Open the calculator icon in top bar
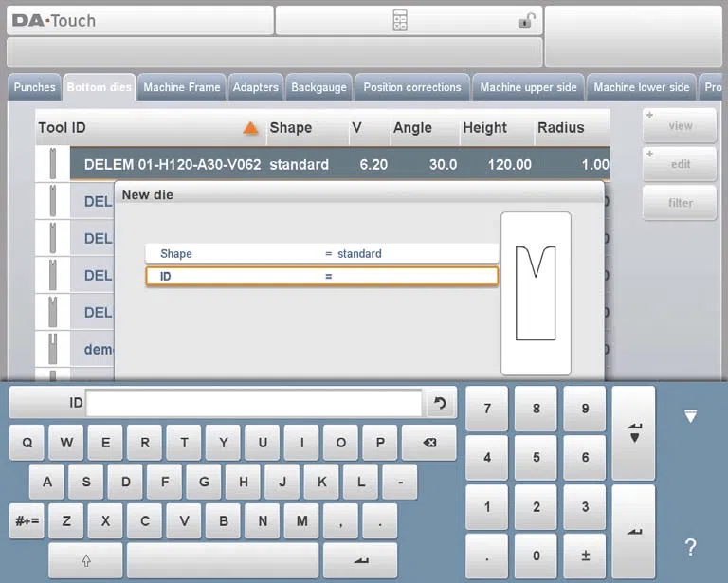The height and width of the screenshot is (583, 728). (x=400, y=21)
